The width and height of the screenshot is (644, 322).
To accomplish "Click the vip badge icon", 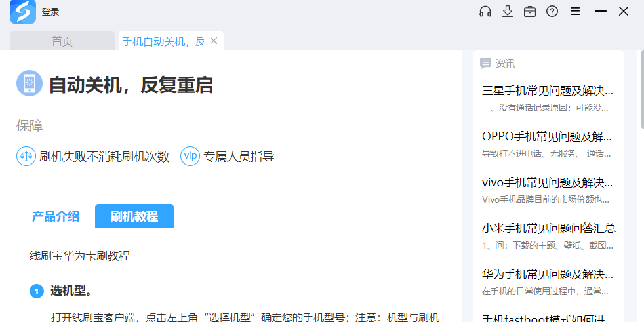I will coord(190,156).
